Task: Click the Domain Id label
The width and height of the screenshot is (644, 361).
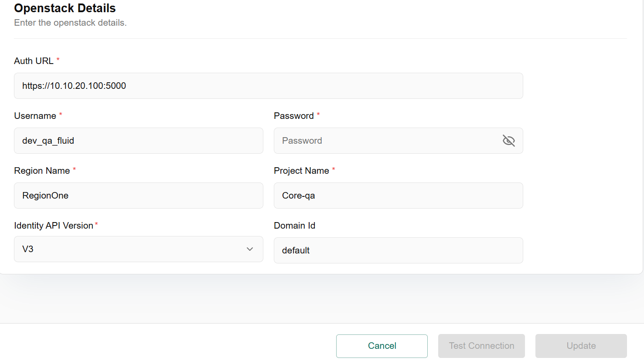Action: point(294,226)
